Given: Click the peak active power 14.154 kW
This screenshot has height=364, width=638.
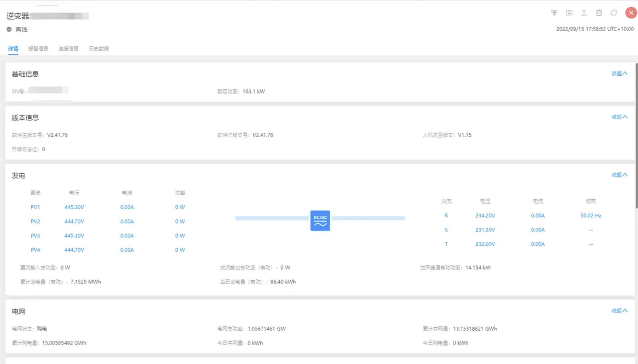Looking at the screenshot, I should point(478,268).
